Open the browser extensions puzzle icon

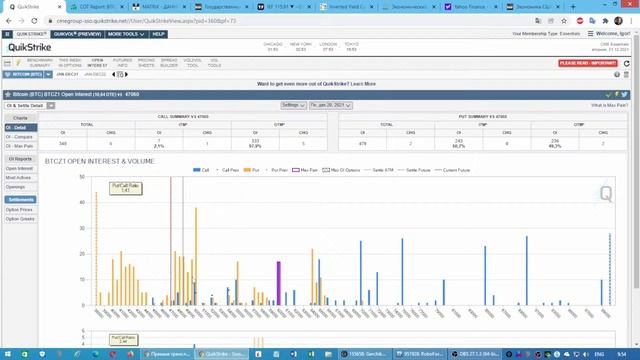coord(605,21)
